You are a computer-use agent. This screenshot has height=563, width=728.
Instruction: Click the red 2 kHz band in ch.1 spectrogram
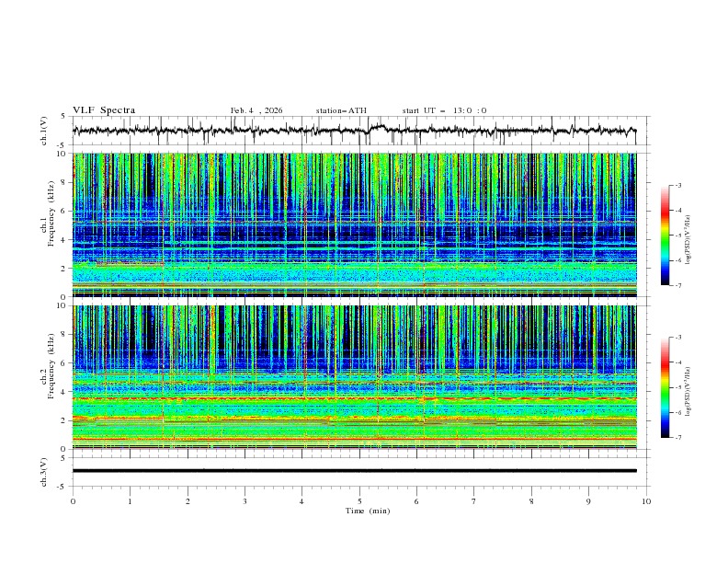(129, 265)
